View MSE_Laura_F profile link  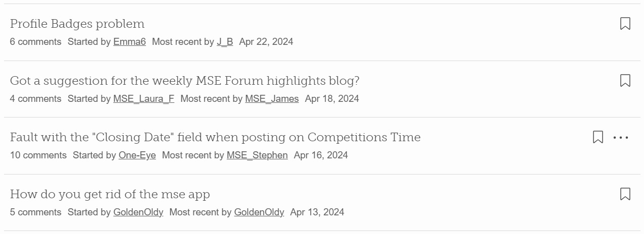(x=143, y=99)
